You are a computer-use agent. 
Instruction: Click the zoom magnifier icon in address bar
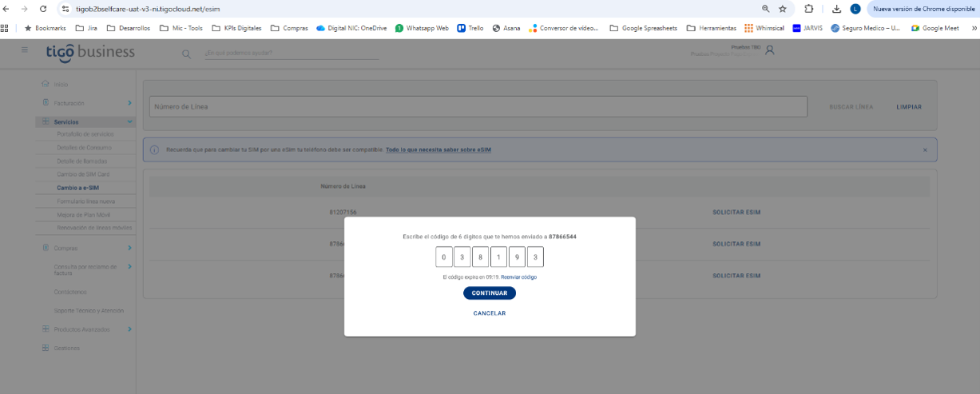pos(765,9)
